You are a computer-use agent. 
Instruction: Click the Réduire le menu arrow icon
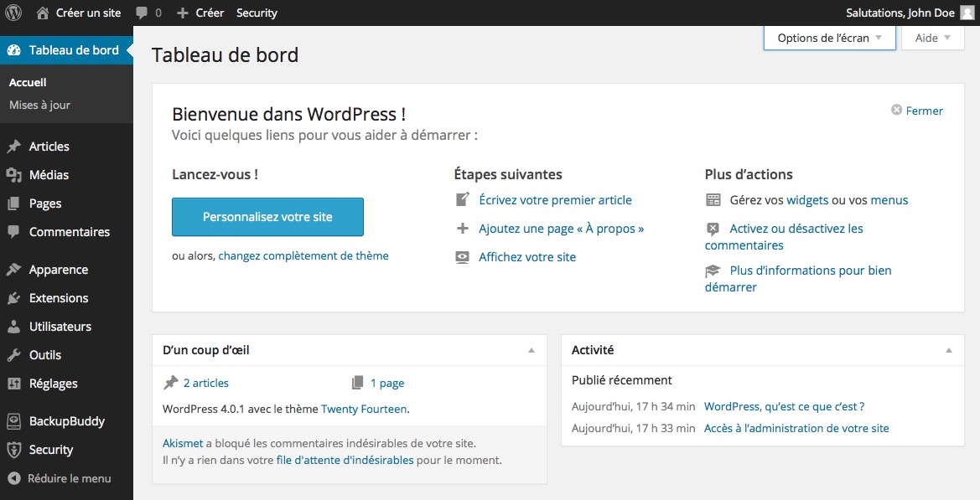(13, 479)
